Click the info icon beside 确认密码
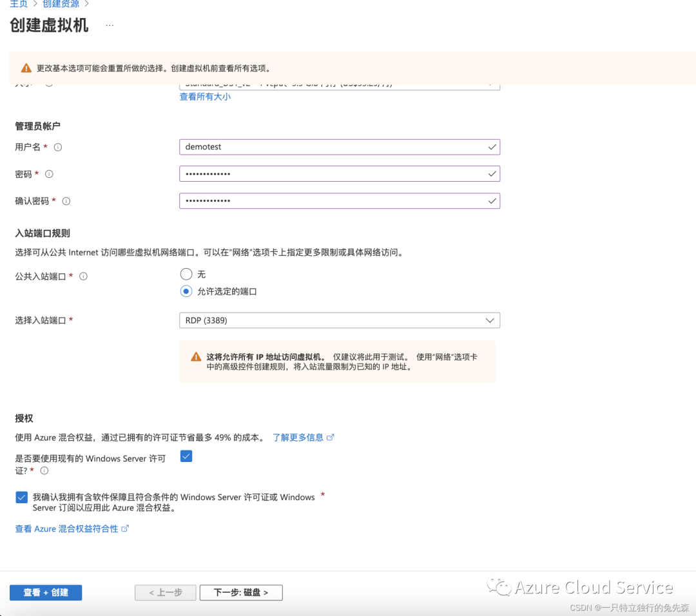This screenshot has height=616, width=696. coord(66,201)
